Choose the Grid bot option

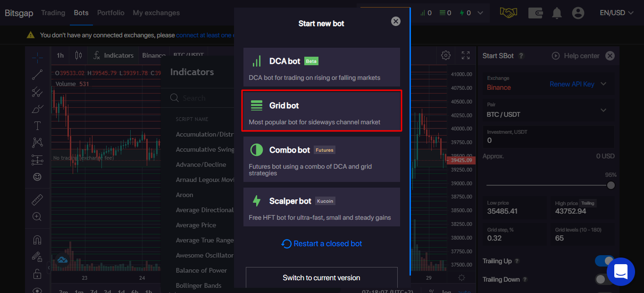[321, 111]
